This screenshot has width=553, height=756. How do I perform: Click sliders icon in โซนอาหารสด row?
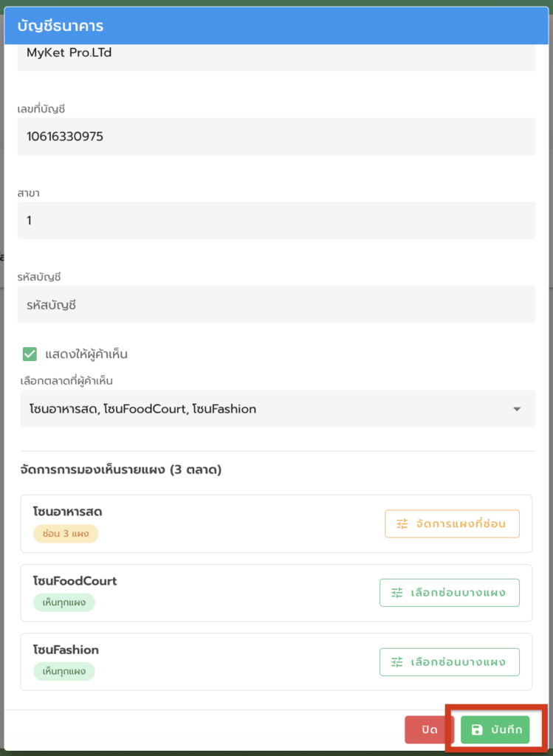(402, 523)
